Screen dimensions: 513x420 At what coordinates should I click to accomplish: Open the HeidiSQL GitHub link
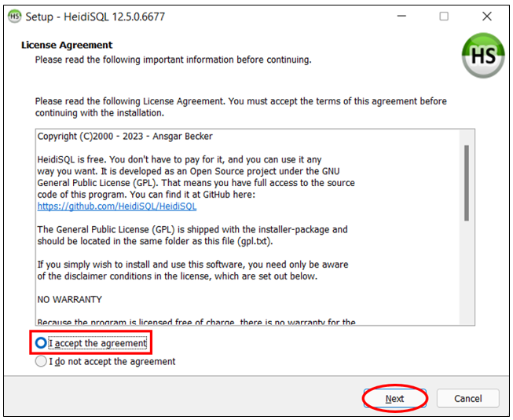pyautogui.click(x=116, y=206)
